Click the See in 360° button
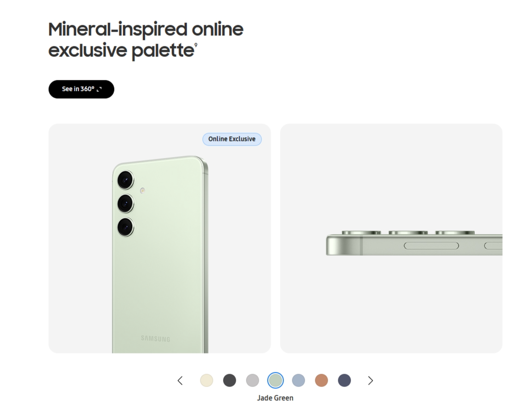This screenshot has height=404, width=532. pos(81,89)
